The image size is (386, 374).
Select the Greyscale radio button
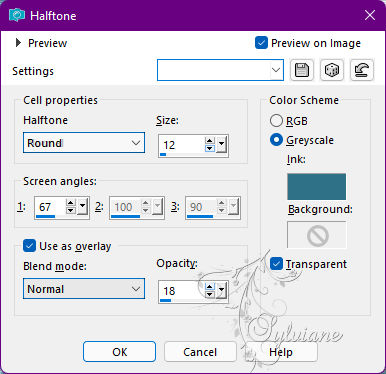coord(276,140)
